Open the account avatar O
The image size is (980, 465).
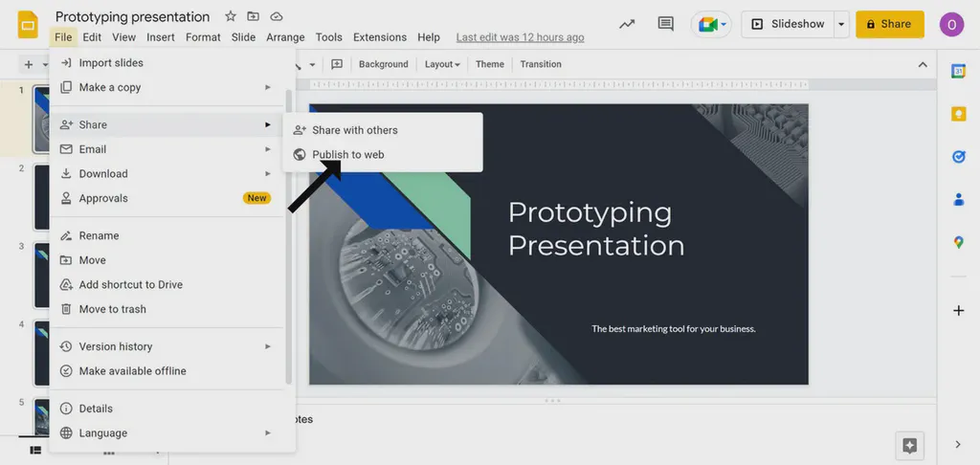pyautogui.click(x=951, y=24)
